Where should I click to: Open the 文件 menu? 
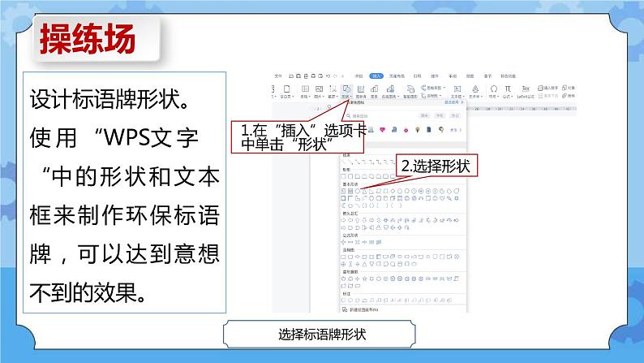coord(278,76)
